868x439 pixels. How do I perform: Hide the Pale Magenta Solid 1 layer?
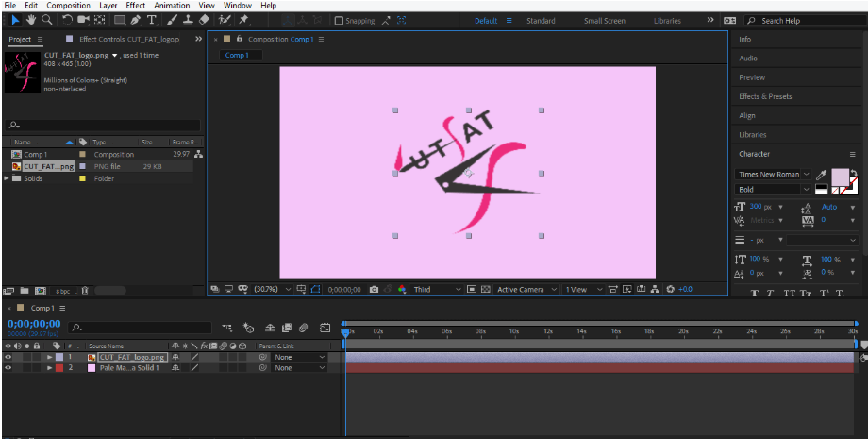click(8, 367)
